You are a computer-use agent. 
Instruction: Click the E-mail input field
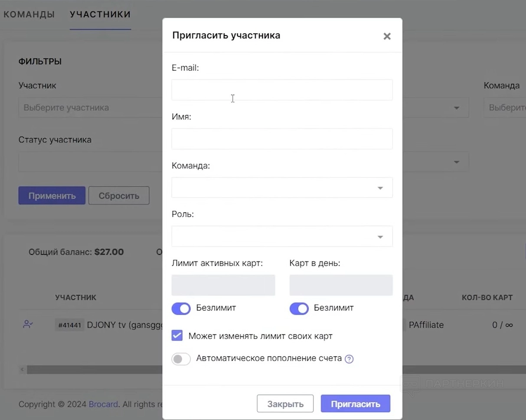282,90
